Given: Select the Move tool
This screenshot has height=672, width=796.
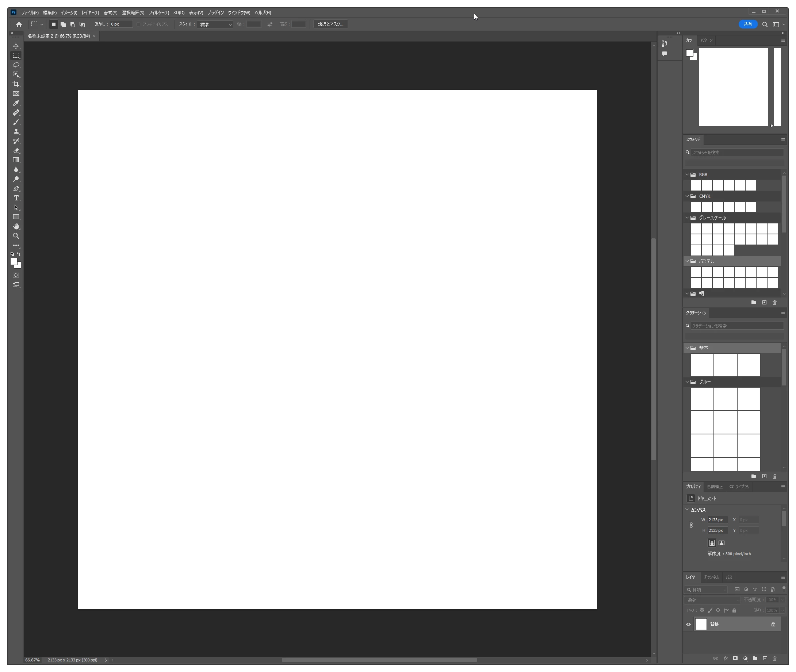Looking at the screenshot, I should (16, 46).
